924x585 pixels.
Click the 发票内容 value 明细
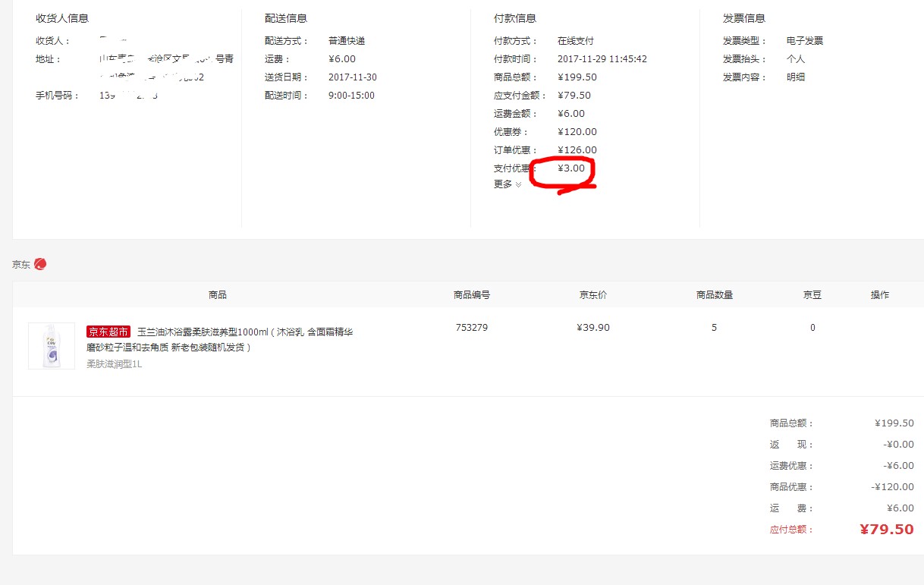(x=796, y=77)
